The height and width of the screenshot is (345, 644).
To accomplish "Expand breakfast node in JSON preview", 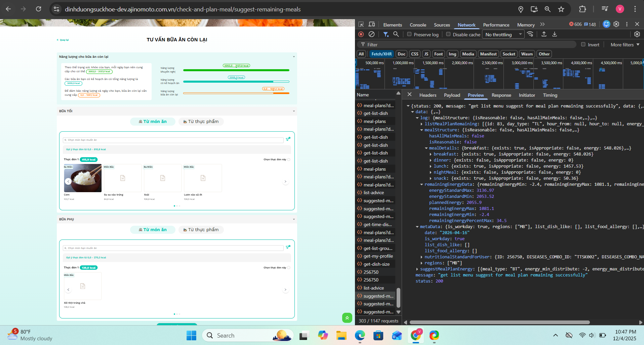I will pos(431,154).
